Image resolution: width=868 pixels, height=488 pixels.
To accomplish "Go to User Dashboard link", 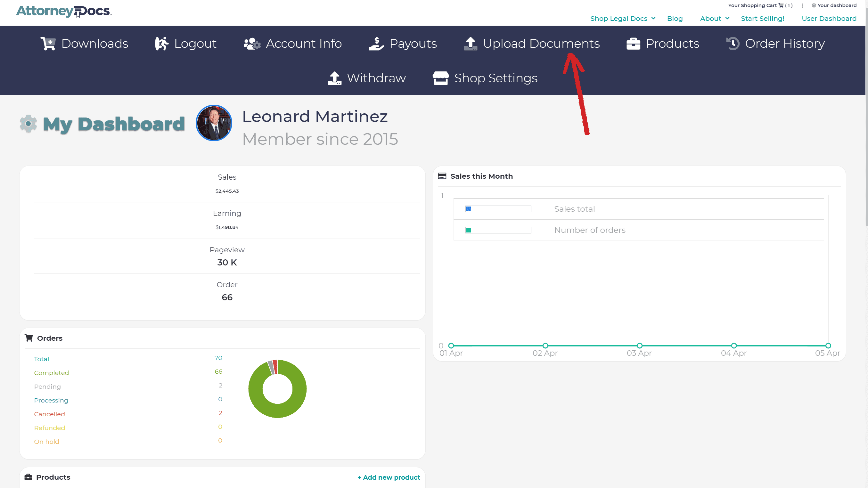I will click(x=829, y=19).
